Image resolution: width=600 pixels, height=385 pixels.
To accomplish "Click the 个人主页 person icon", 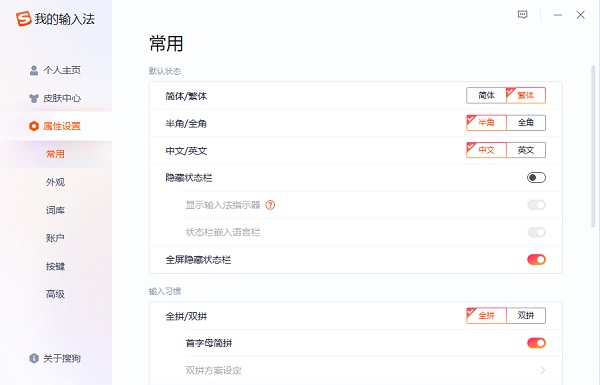I will (x=34, y=70).
